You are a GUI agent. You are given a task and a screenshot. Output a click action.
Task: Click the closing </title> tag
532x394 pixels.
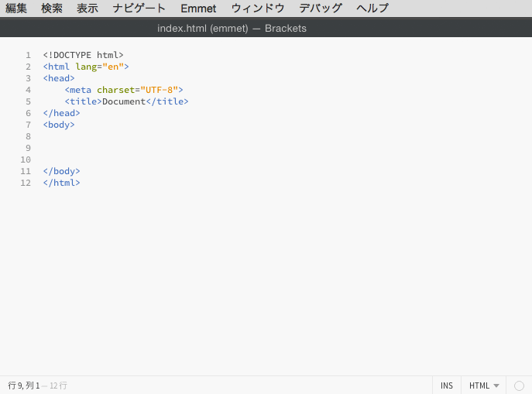click(x=167, y=101)
